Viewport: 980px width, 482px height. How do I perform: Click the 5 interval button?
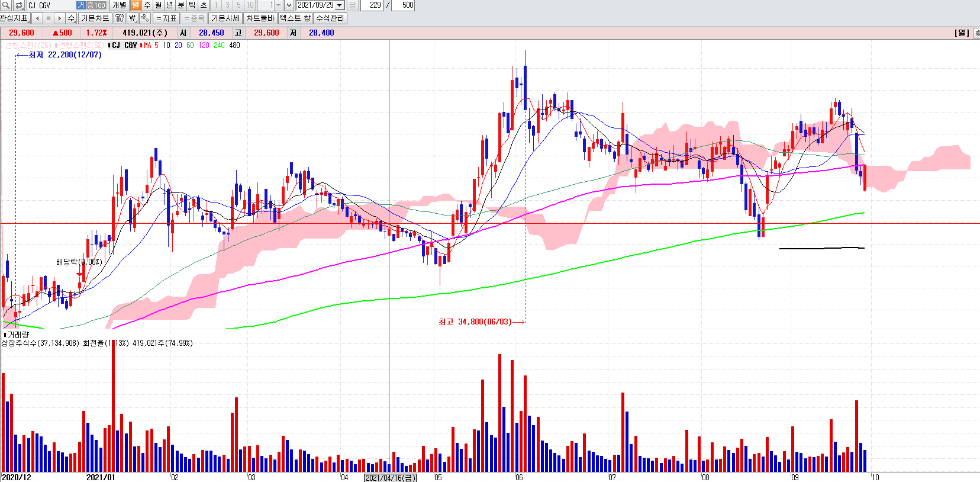pyautogui.click(x=238, y=5)
